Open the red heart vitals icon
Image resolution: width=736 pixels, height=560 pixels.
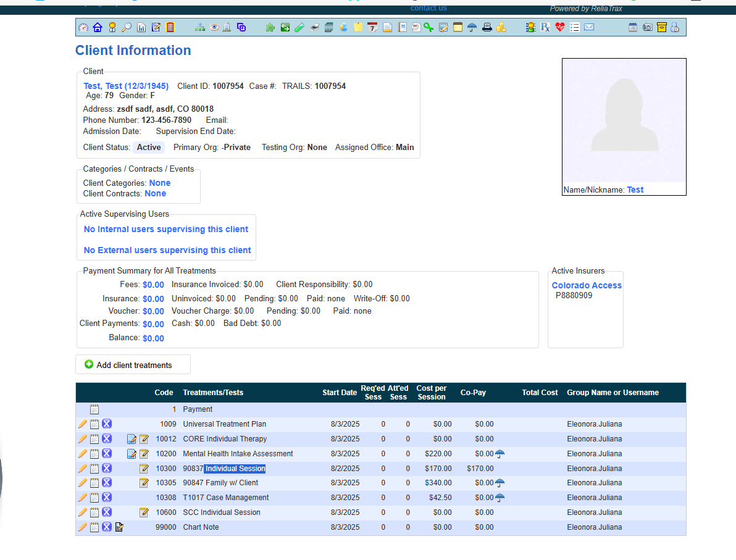pos(560,27)
